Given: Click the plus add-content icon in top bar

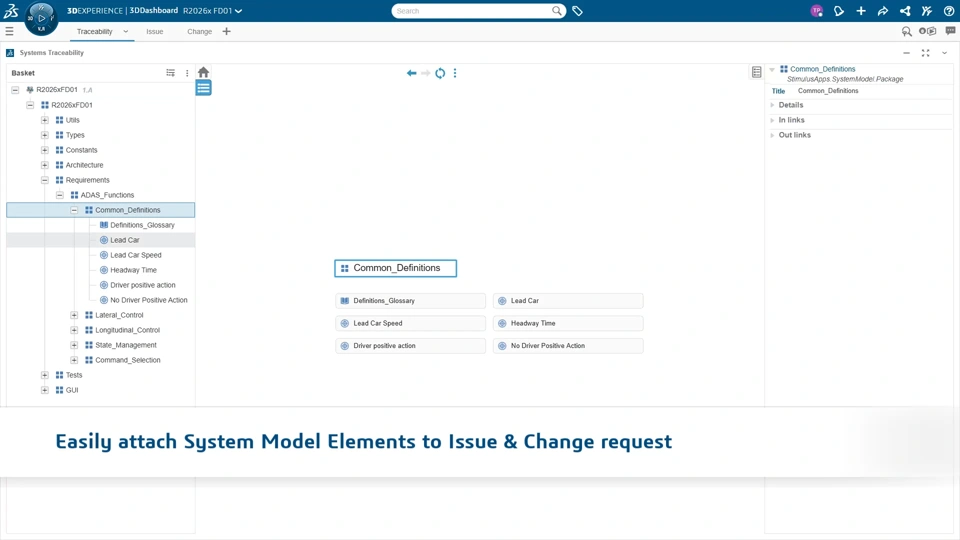Looking at the screenshot, I should [861, 11].
